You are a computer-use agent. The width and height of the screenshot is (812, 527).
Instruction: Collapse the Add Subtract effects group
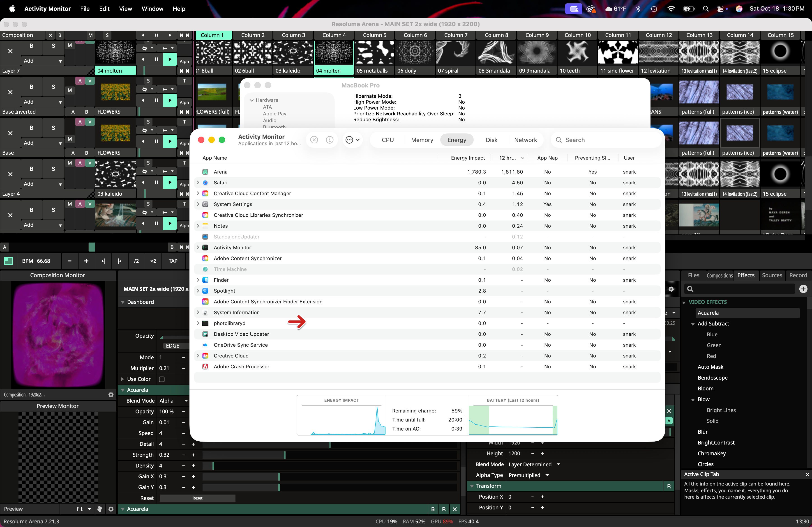(x=693, y=324)
